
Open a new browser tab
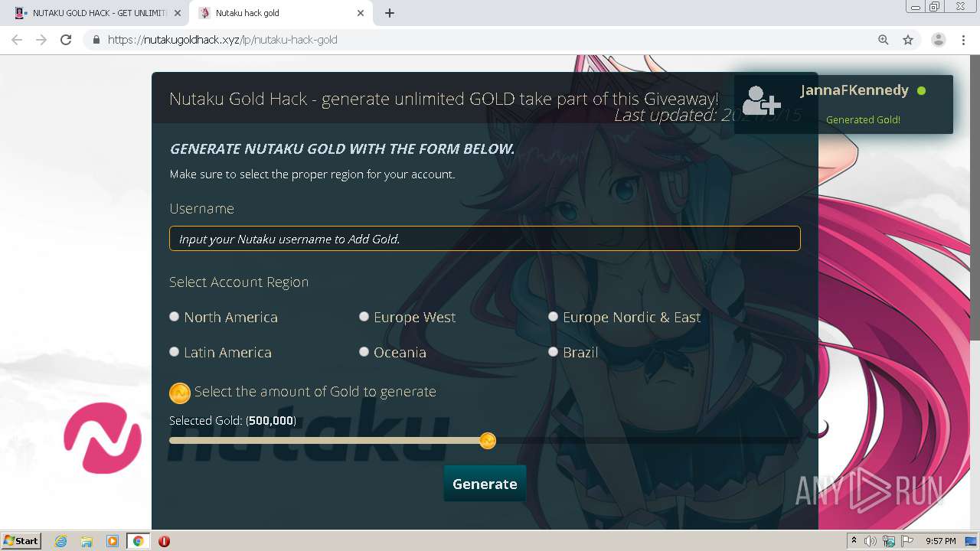[390, 13]
